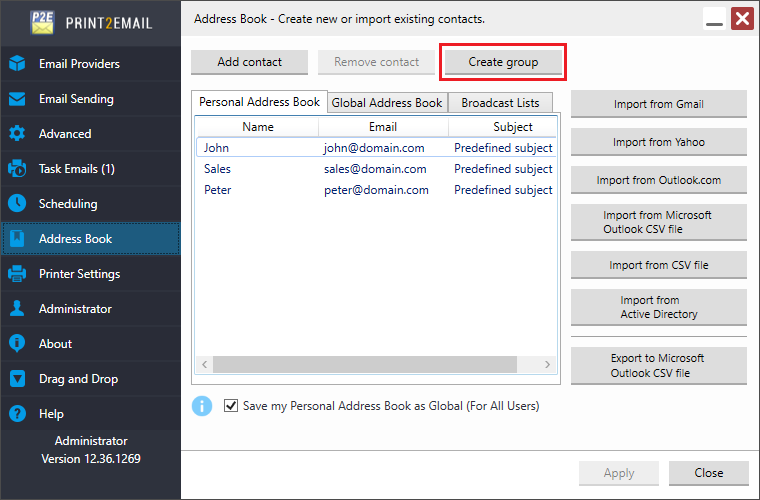Import contacts from Gmail

[658, 104]
